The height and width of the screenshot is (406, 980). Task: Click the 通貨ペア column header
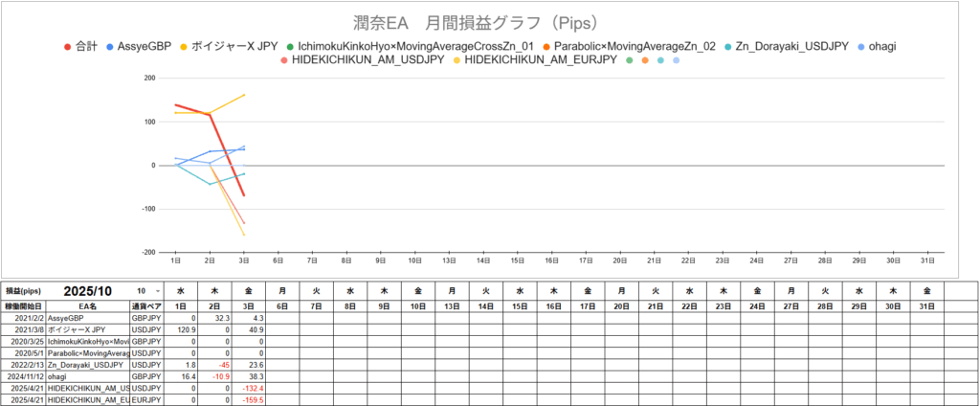pyautogui.click(x=146, y=305)
